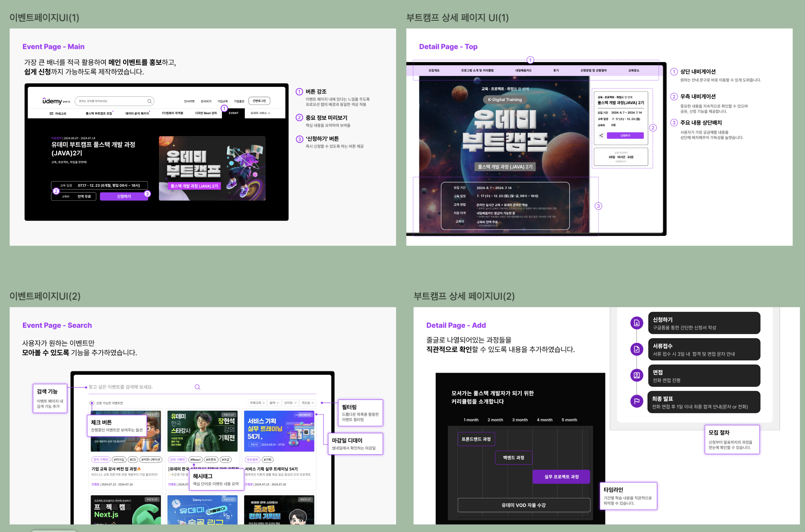Screen dimensions: 805x532
Task: Open the 유데미 한국 스타강사 장현석 event thumbnail
Action: 203,431
